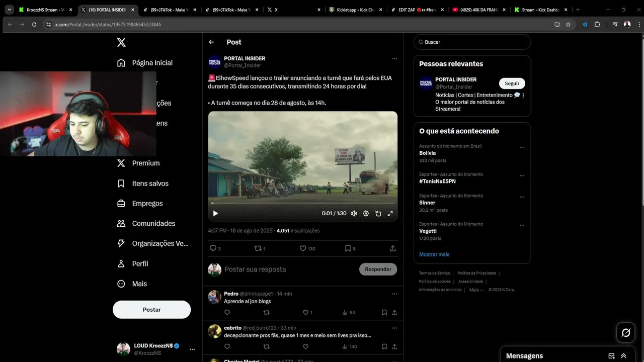The height and width of the screenshot is (362, 644).
Task: Click 4.051 Visualizações count
Action: tap(298, 231)
